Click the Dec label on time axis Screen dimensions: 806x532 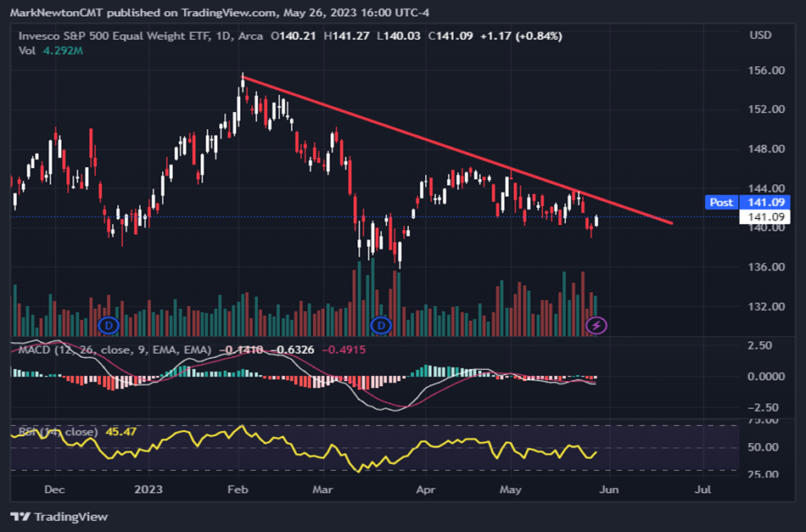[54, 490]
